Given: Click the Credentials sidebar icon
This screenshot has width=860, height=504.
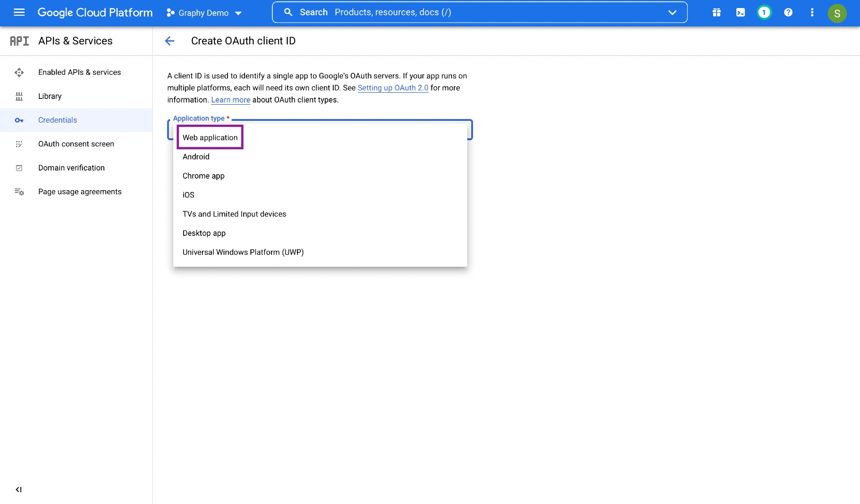Looking at the screenshot, I should pyautogui.click(x=19, y=120).
